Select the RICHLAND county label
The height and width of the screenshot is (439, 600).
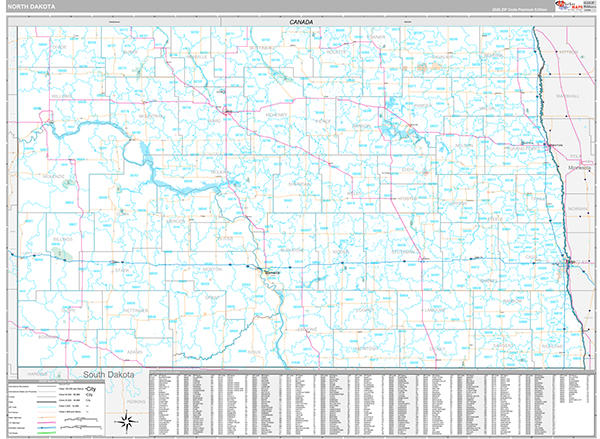(x=553, y=346)
